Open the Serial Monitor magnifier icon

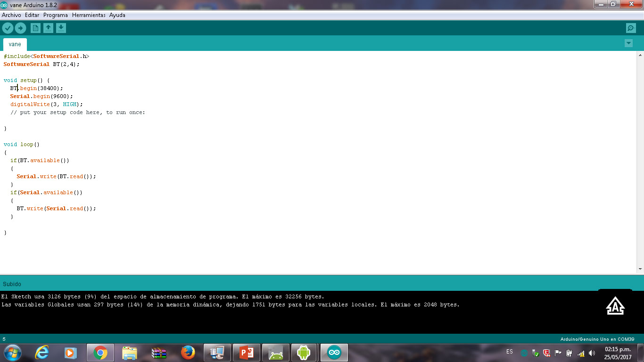tap(631, 28)
